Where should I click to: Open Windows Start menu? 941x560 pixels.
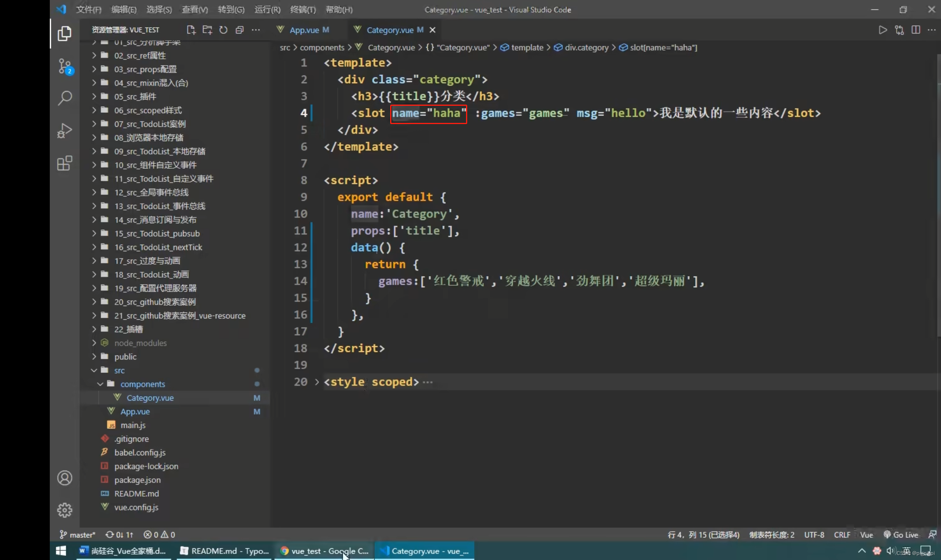(61, 551)
